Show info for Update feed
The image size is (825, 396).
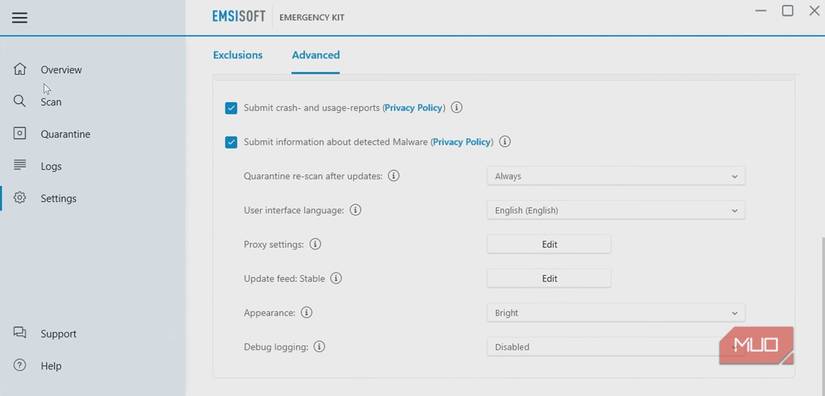[x=336, y=278]
